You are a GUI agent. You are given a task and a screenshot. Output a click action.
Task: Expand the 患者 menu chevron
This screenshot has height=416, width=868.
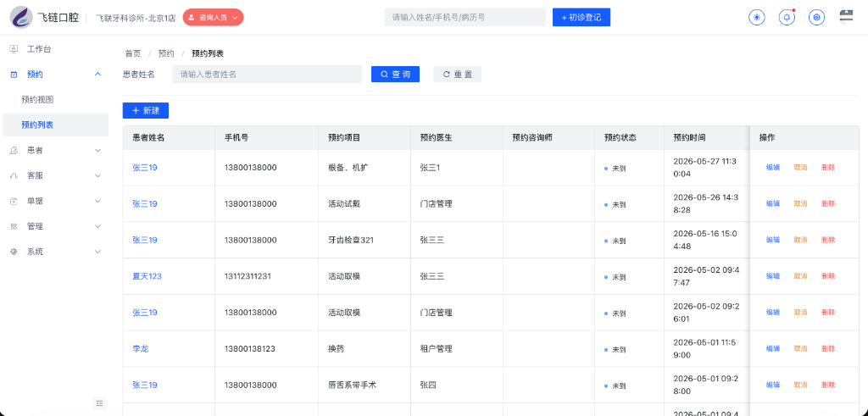(98, 151)
